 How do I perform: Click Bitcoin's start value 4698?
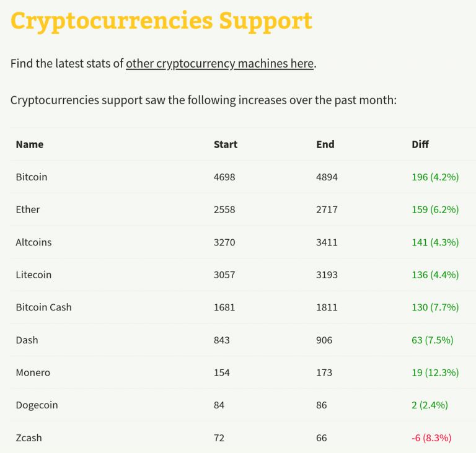224,177
